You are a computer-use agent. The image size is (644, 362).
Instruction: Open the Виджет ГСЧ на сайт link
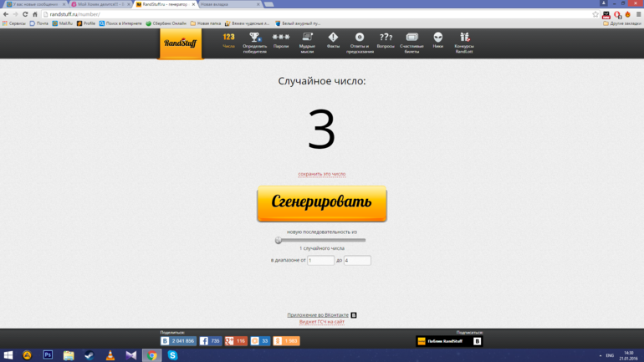[322, 322]
